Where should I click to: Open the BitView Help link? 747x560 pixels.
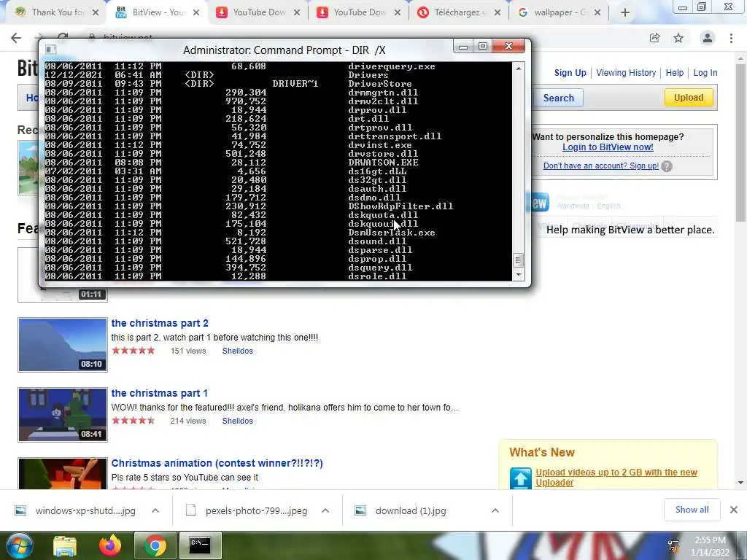click(675, 73)
